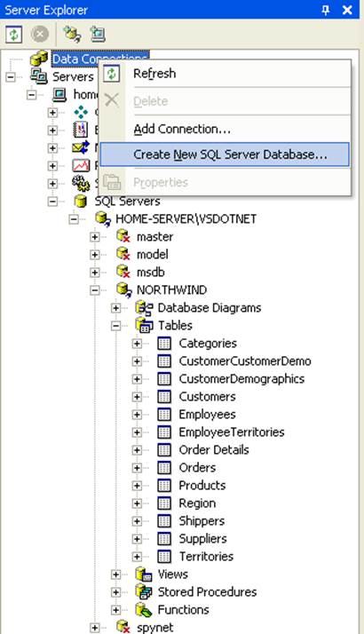Select the Region table

click(x=197, y=503)
